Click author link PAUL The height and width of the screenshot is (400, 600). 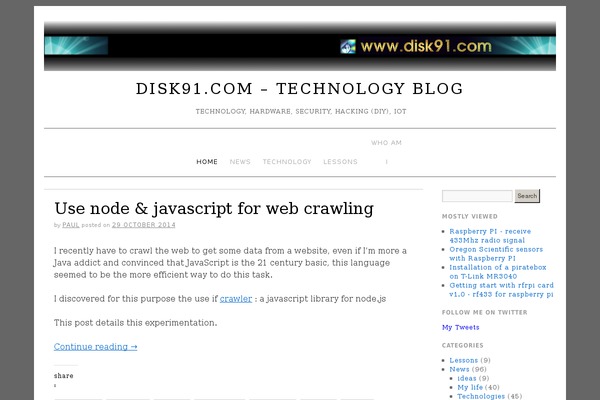tap(71, 225)
